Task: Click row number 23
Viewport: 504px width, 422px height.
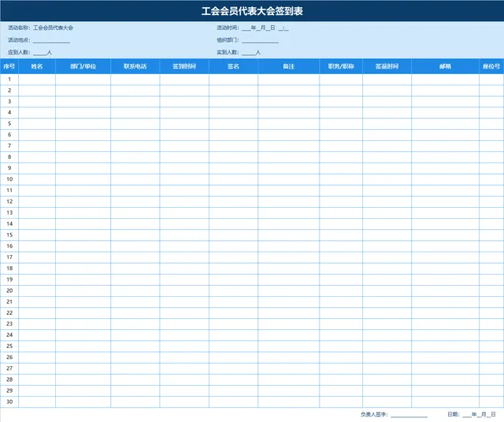Action: point(9,324)
